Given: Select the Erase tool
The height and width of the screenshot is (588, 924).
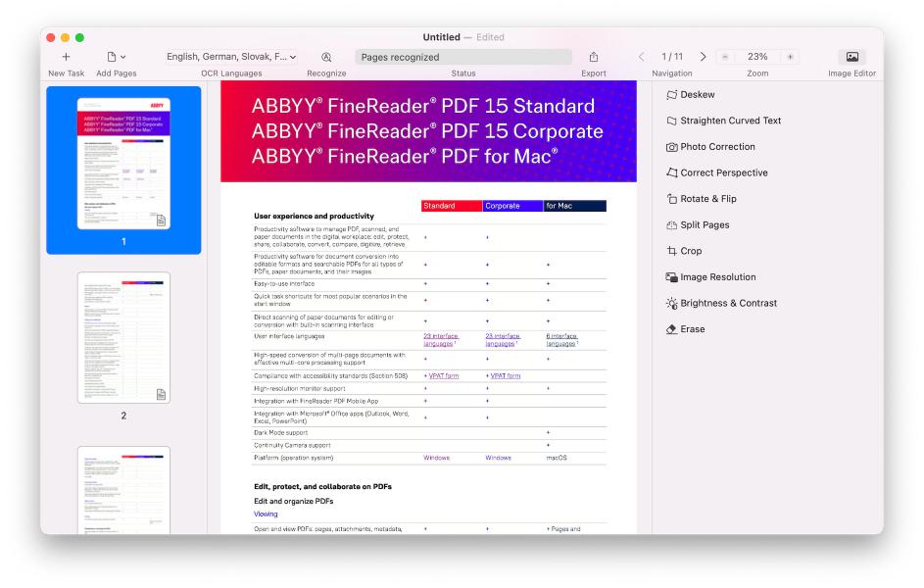Looking at the screenshot, I should [686, 328].
